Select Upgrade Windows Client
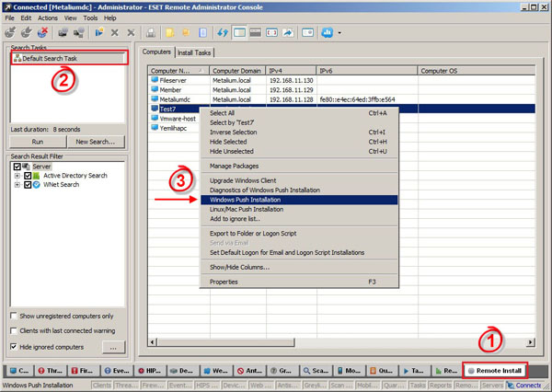552x392 pixels. tap(299, 180)
